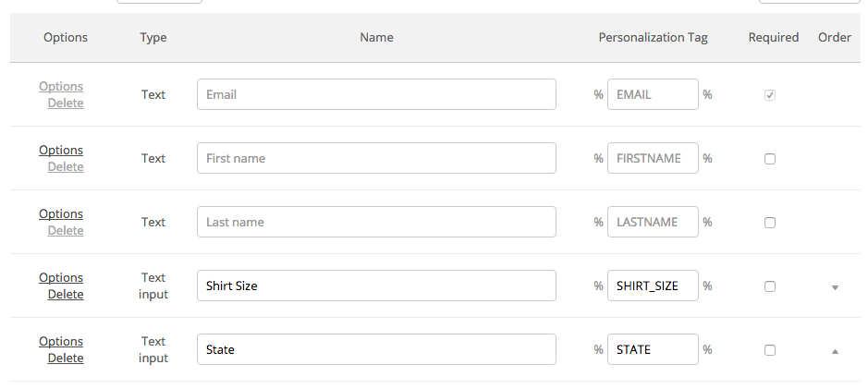Click the up arrow for State order
Viewport: 868px width, 389px height.
[835, 351]
